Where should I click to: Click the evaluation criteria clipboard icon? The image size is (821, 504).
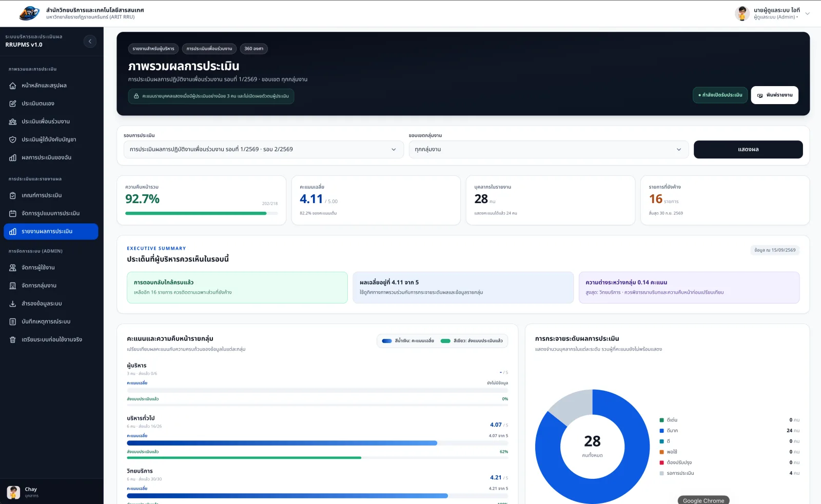[13, 195]
